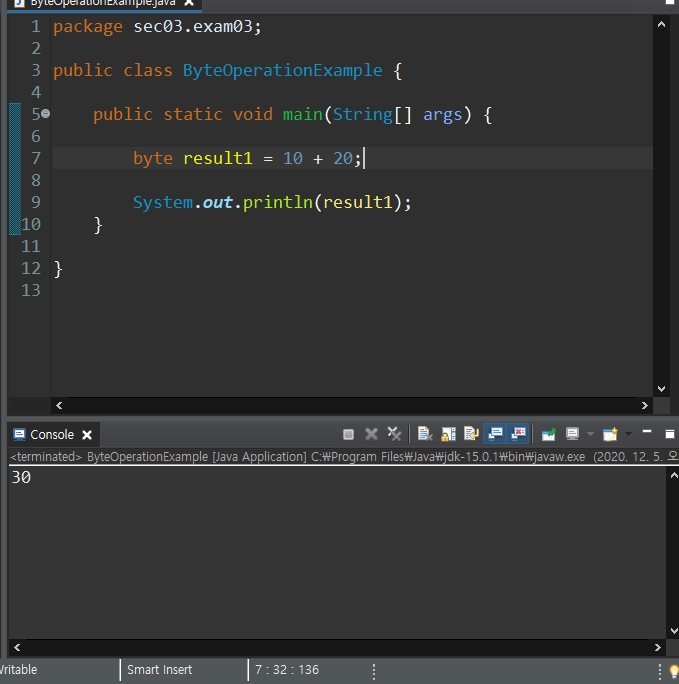Click Remove All Terminated Launches icon

tap(394, 434)
